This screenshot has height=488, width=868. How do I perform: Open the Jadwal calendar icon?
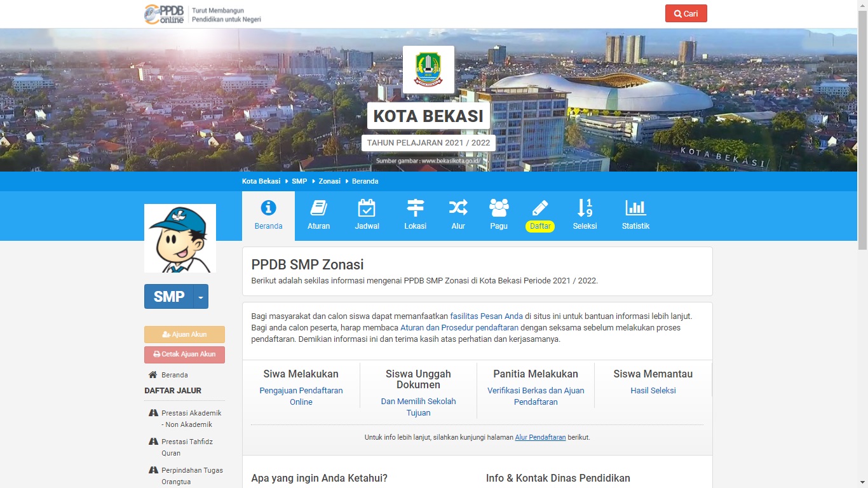click(367, 208)
